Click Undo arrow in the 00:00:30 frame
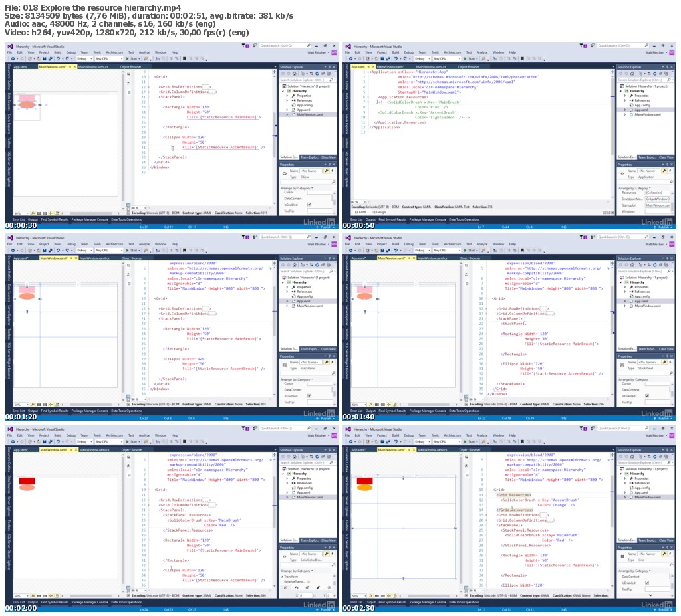The height and width of the screenshot is (616, 681). tap(58, 58)
